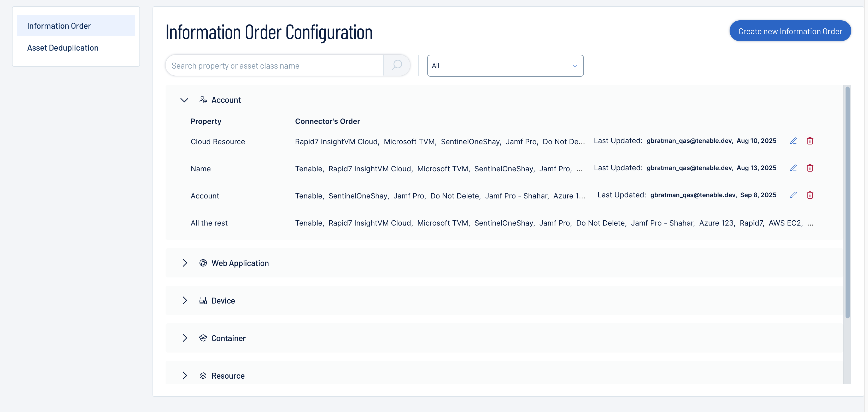Expand the Device section
The image size is (868, 412).
185,301
